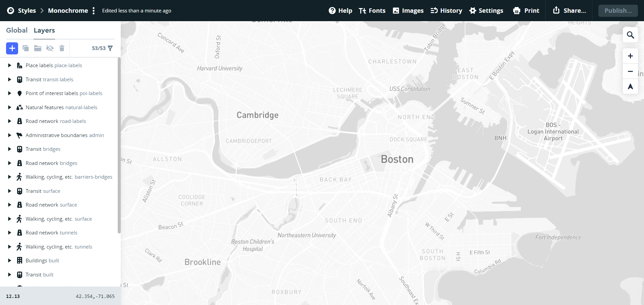644x305 pixels.
Task: Zoom out of the map
Action: [630, 71]
